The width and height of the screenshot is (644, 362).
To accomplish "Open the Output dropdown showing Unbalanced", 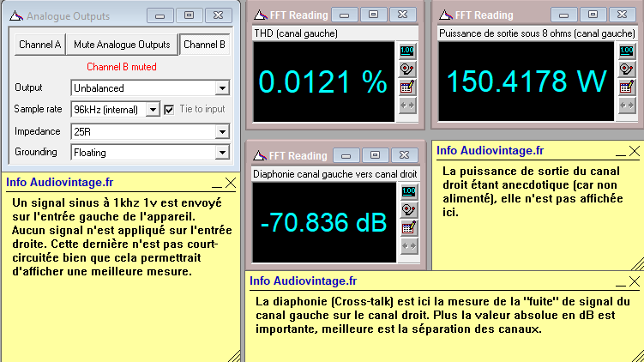I will pos(222,88).
